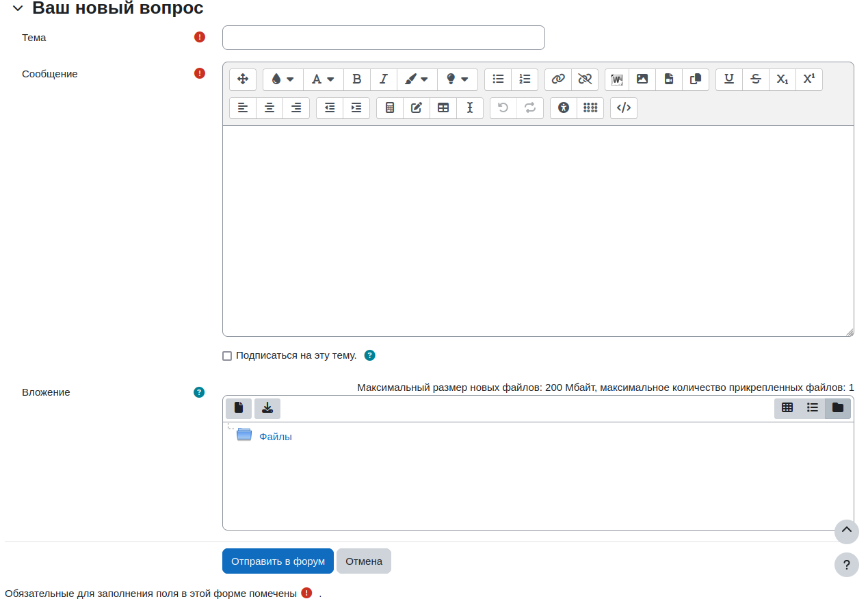Viewport: 868px width, 599px height.
Task: Click the undo button
Action: (503, 108)
